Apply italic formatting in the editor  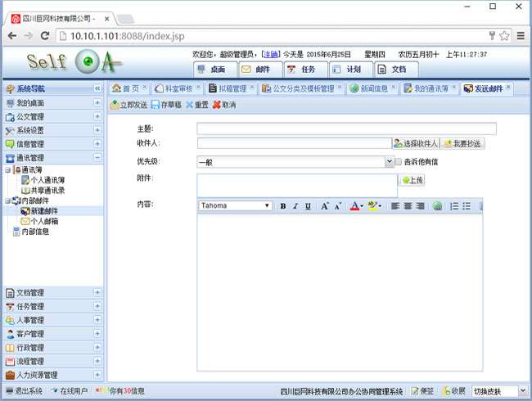(295, 206)
